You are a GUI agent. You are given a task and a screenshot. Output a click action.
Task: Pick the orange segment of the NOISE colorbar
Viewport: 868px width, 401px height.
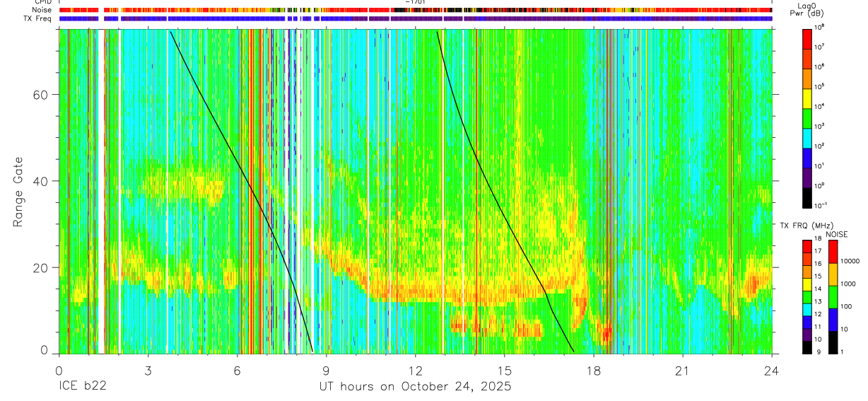(833, 274)
